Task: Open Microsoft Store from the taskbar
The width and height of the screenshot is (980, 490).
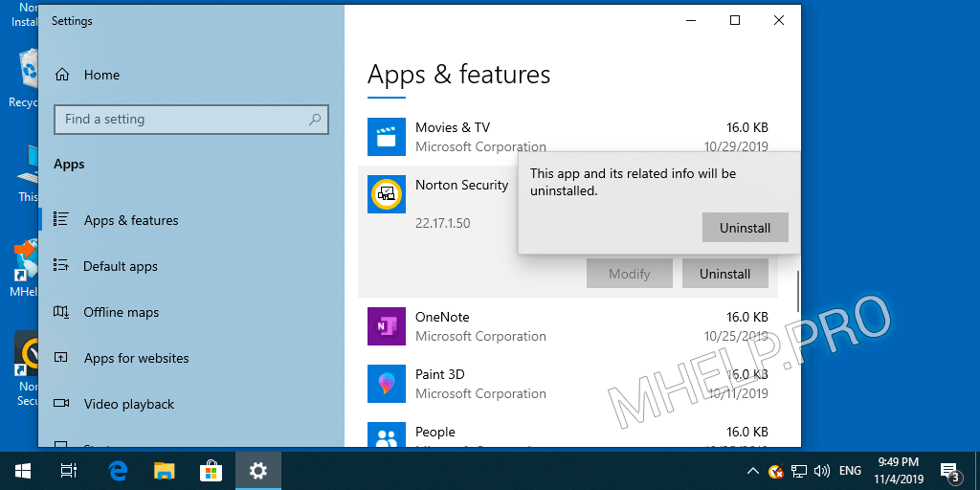Action: [211, 471]
